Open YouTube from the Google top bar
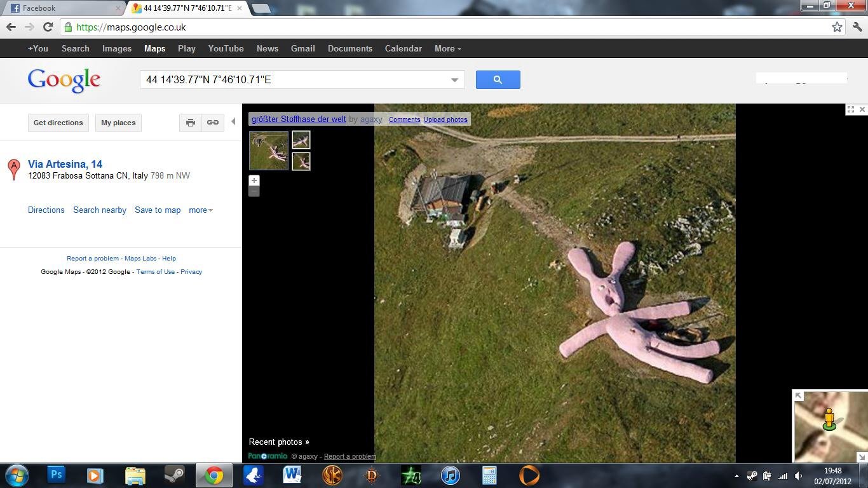 click(x=226, y=48)
